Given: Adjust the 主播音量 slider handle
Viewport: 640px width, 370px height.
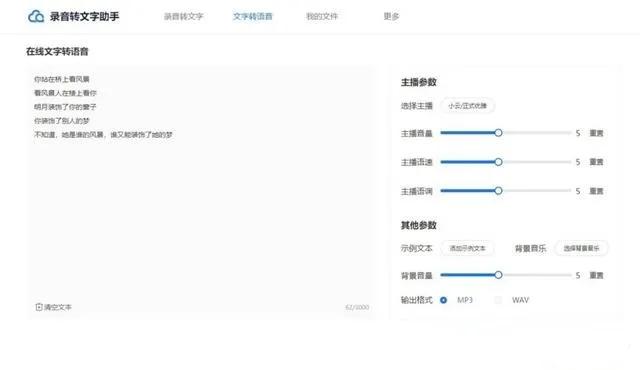Looking at the screenshot, I should point(498,133).
